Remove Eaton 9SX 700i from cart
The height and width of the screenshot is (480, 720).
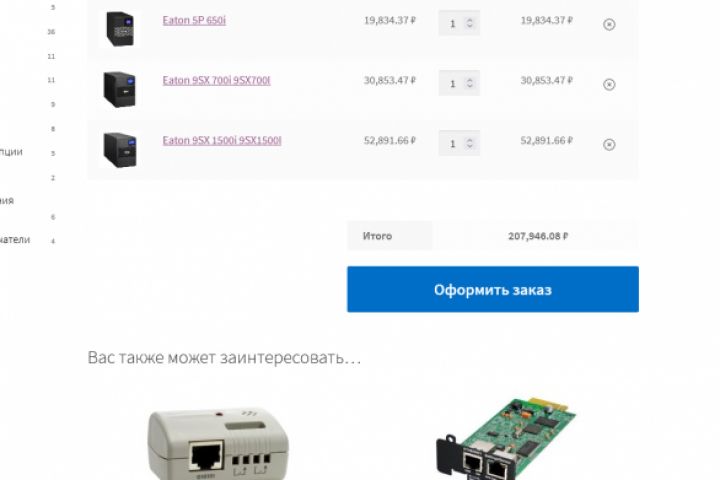(x=609, y=85)
